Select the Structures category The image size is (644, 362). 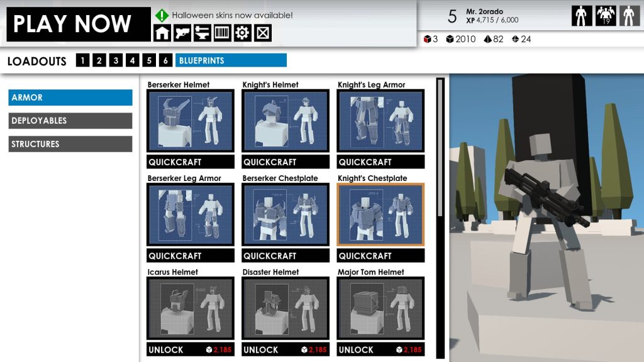point(70,144)
